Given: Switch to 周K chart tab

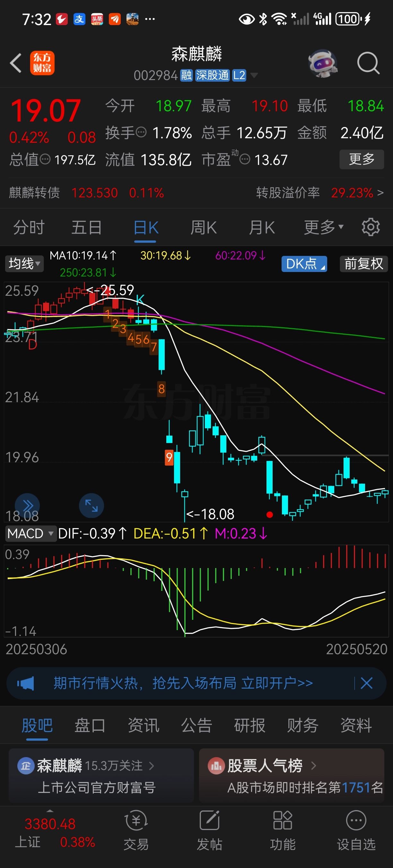Looking at the screenshot, I should click(204, 227).
